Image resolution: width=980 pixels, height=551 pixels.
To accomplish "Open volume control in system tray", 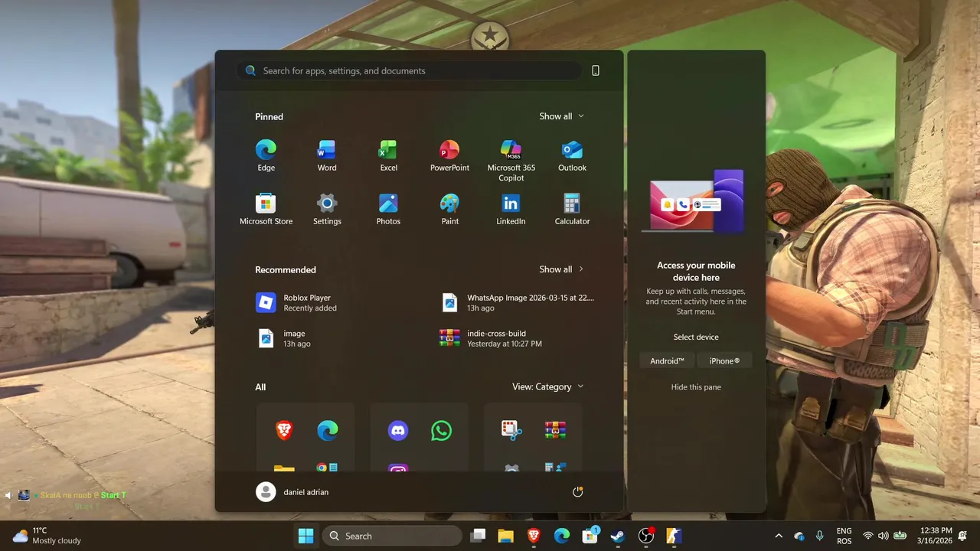I will pyautogui.click(x=883, y=536).
